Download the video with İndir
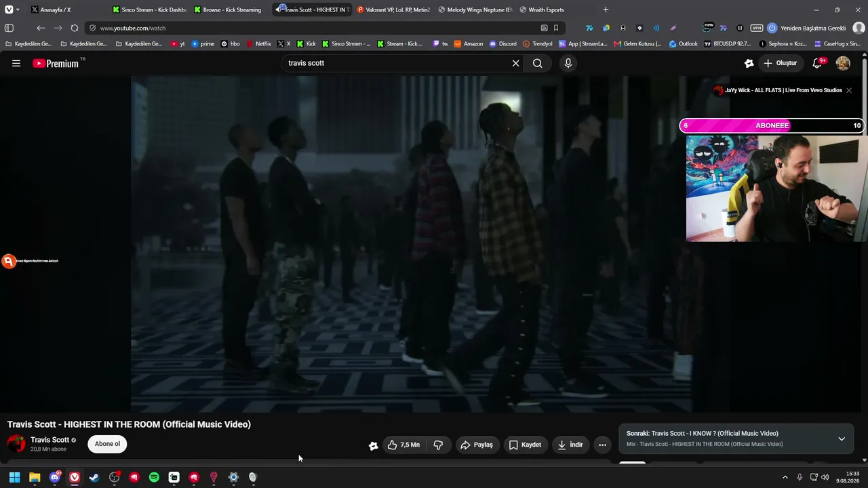Screen dimensions: 868x488 point(570,445)
